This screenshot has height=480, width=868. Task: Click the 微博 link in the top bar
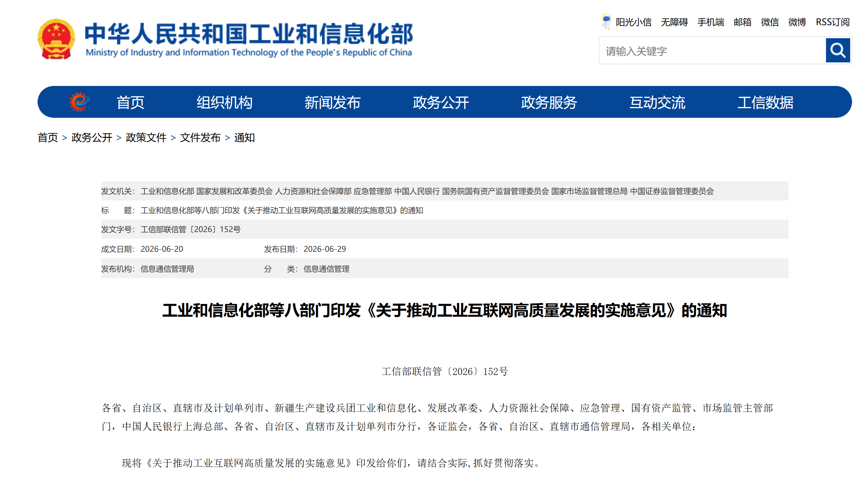tap(797, 22)
